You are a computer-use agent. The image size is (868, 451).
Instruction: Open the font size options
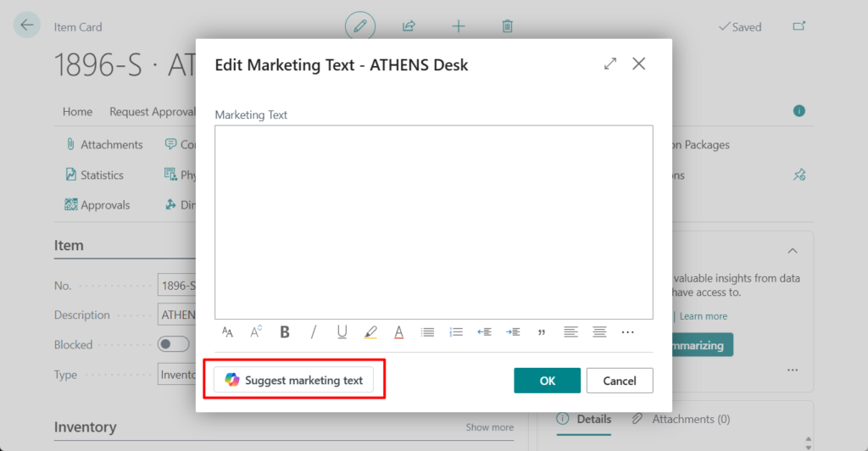point(256,332)
